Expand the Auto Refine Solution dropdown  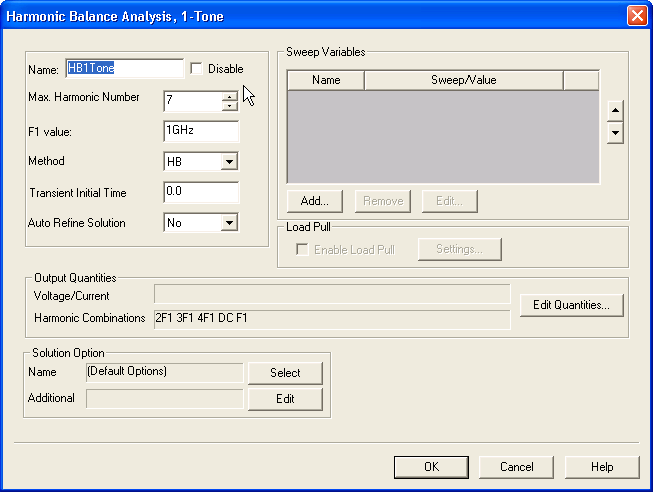(x=229, y=223)
